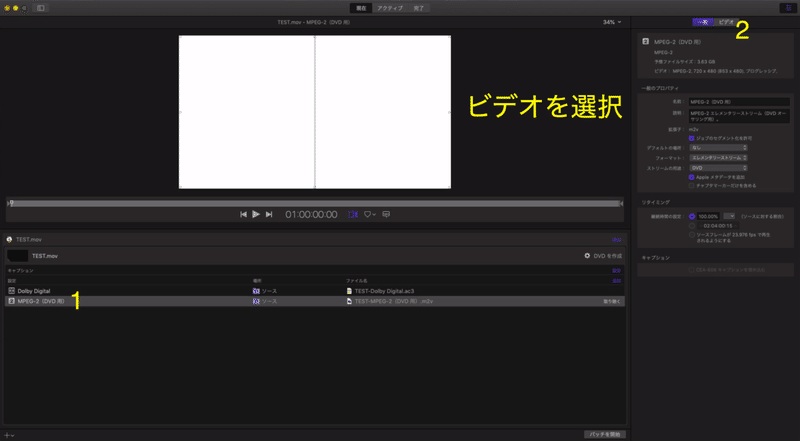This screenshot has height=441, width=800.
Task: Open the デフォルトの場所 dropdown
Action: click(x=718, y=148)
